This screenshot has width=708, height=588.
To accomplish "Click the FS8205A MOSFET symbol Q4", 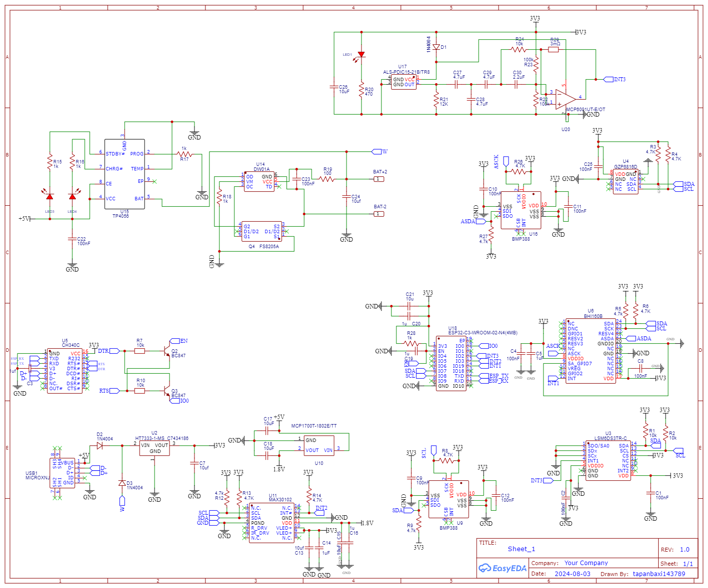I will [263, 232].
